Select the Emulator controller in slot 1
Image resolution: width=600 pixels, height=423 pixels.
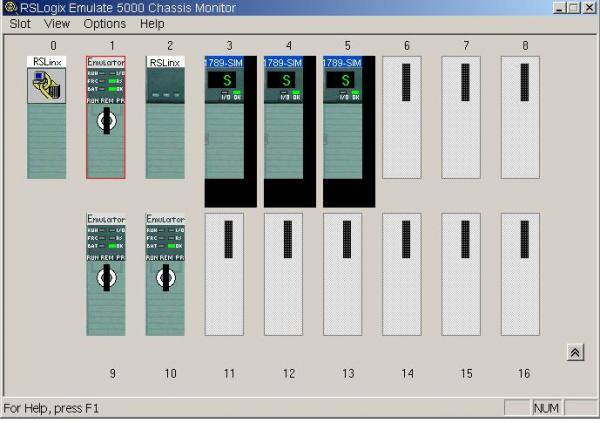[106, 117]
